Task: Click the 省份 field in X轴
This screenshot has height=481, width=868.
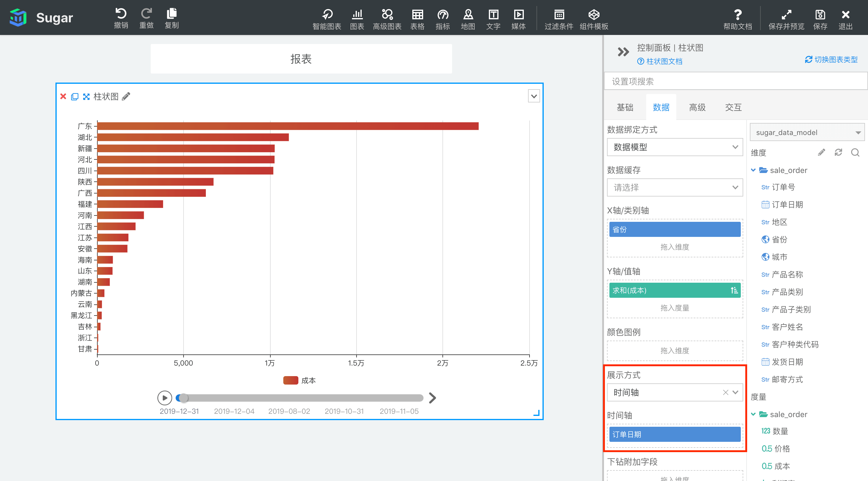Action: click(x=675, y=229)
